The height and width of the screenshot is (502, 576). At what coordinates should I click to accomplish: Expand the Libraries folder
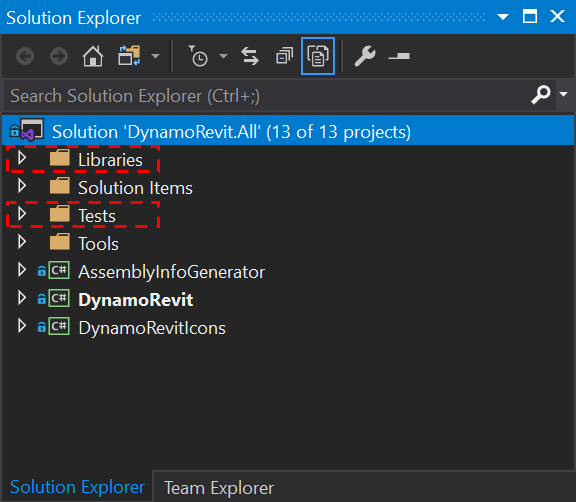click(x=22, y=158)
